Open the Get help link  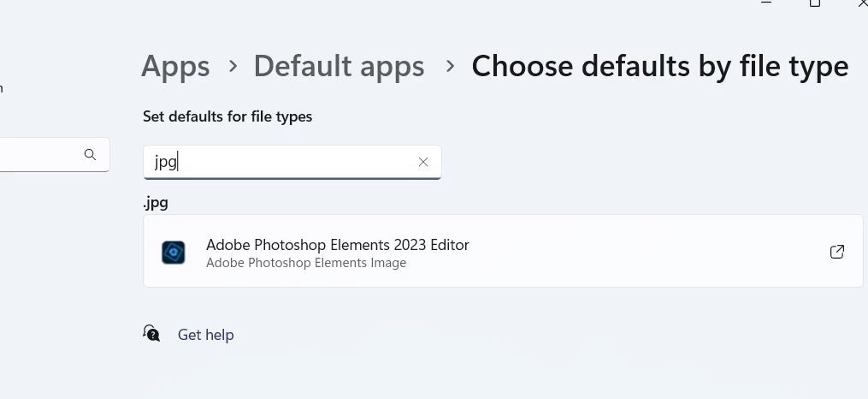click(x=205, y=335)
